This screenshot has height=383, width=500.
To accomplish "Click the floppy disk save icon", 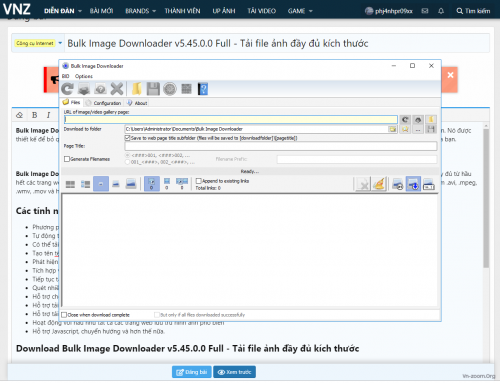I will 153,89.
